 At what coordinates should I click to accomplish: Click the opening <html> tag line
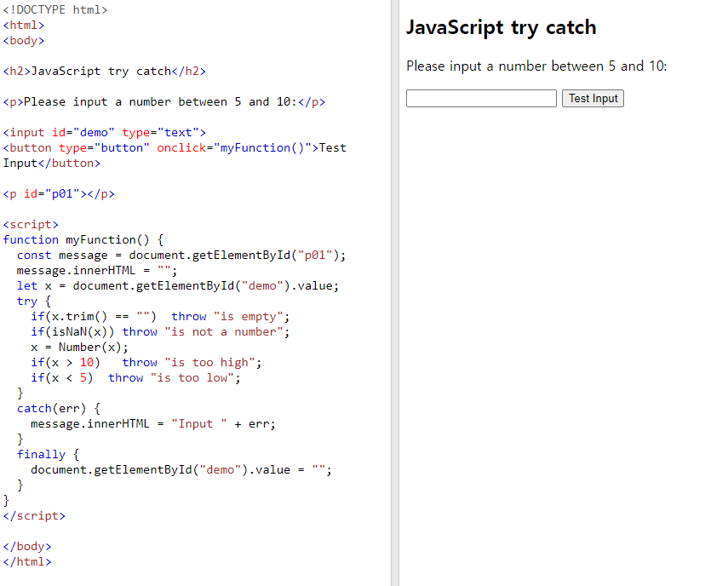pos(24,25)
